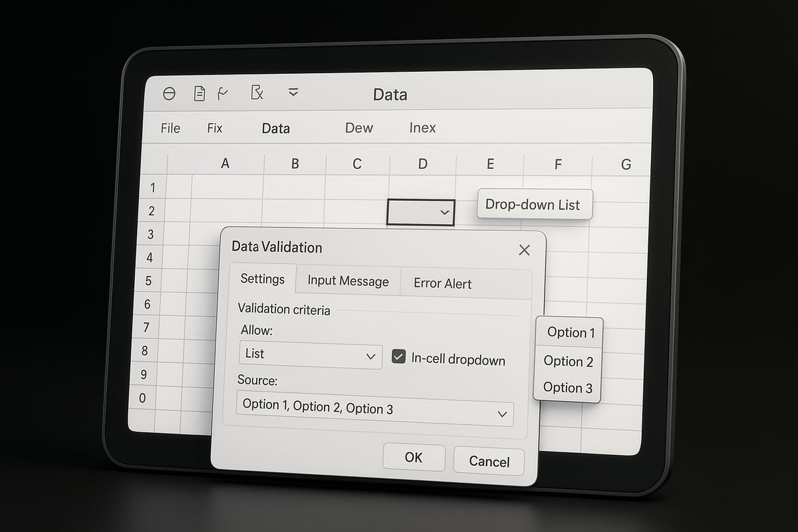Expand the Source field dropdown

point(502,413)
